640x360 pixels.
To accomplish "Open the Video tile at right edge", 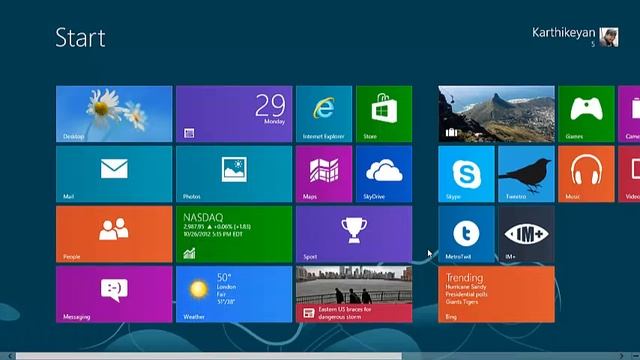I will pos(629,174).
